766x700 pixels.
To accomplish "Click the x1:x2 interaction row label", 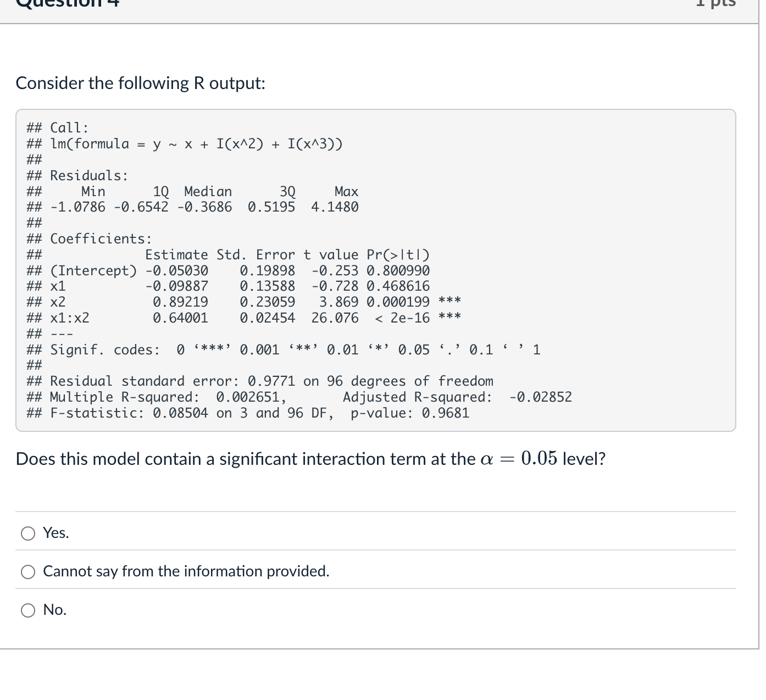I will 70,318.
